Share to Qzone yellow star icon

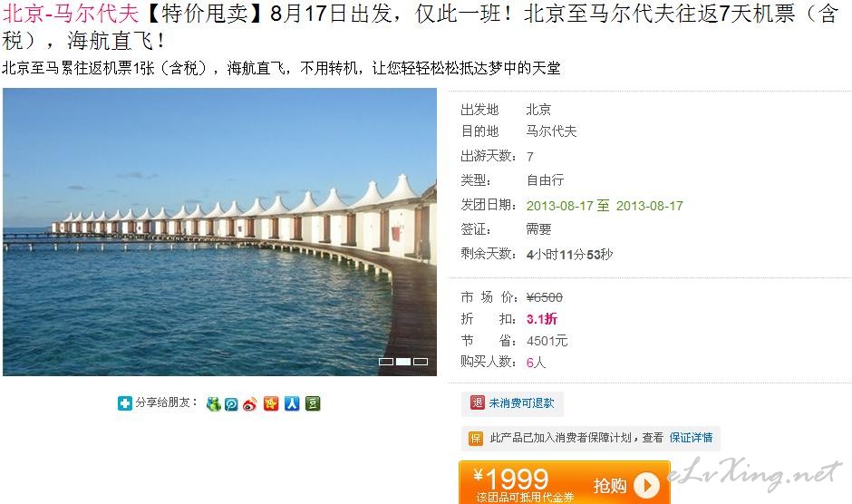point(271,403)
